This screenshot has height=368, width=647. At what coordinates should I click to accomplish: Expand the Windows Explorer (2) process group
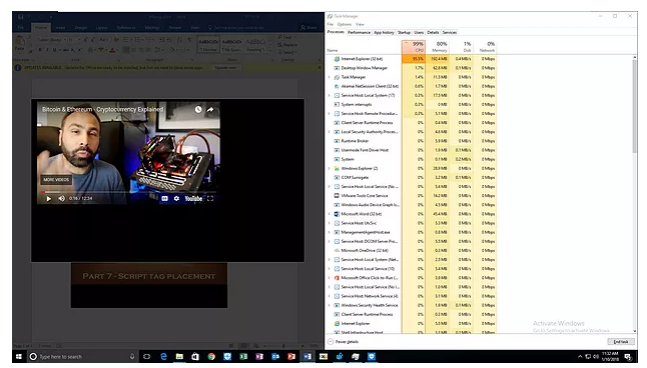pos(329,168)
